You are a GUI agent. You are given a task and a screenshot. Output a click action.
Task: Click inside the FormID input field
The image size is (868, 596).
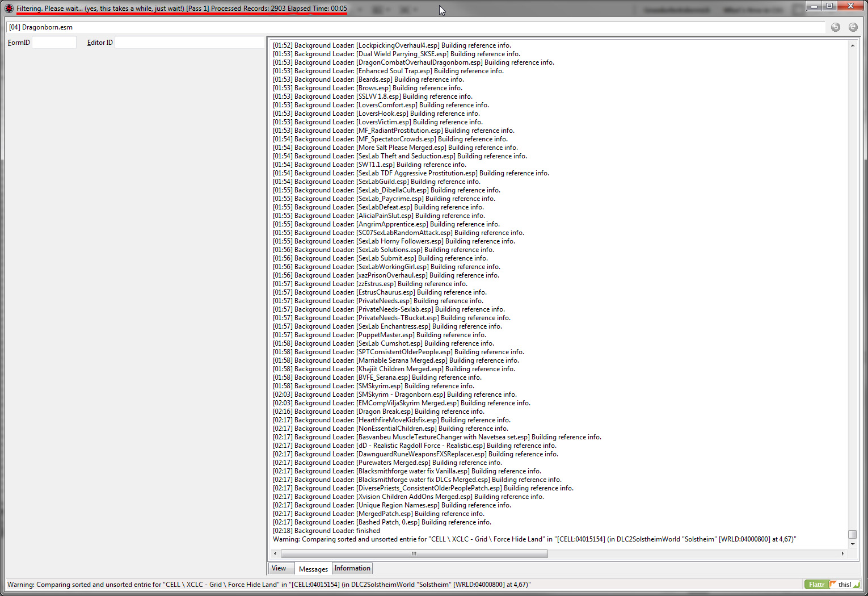[54, 41]
